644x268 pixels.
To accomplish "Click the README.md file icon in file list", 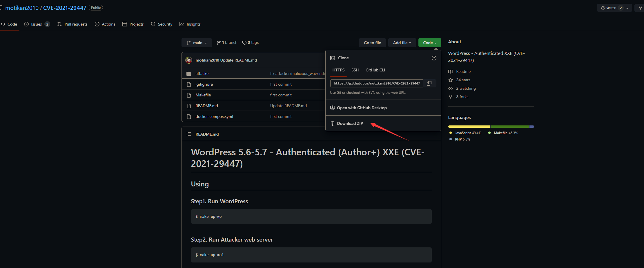I will coord(189,106).
